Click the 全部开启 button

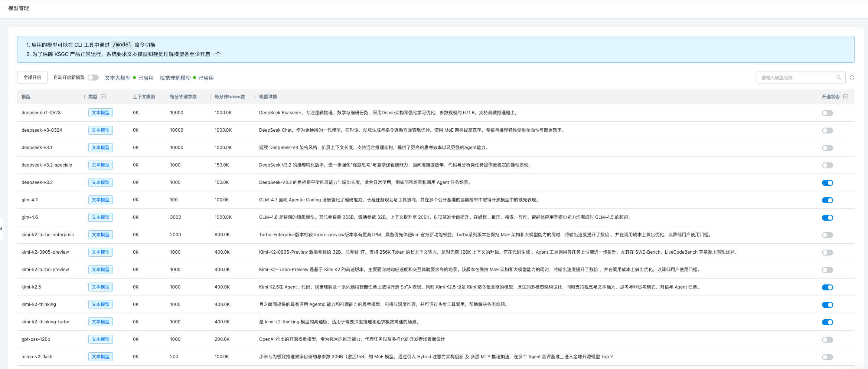coord(32,78)
